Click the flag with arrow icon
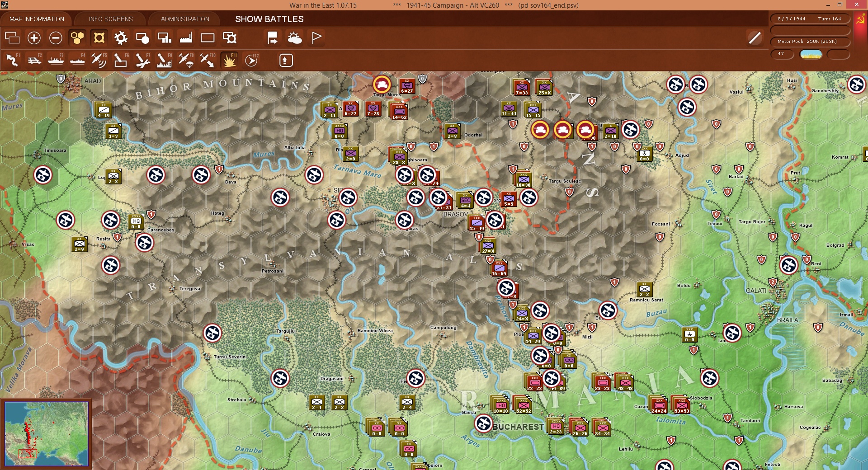 point(273,38)
